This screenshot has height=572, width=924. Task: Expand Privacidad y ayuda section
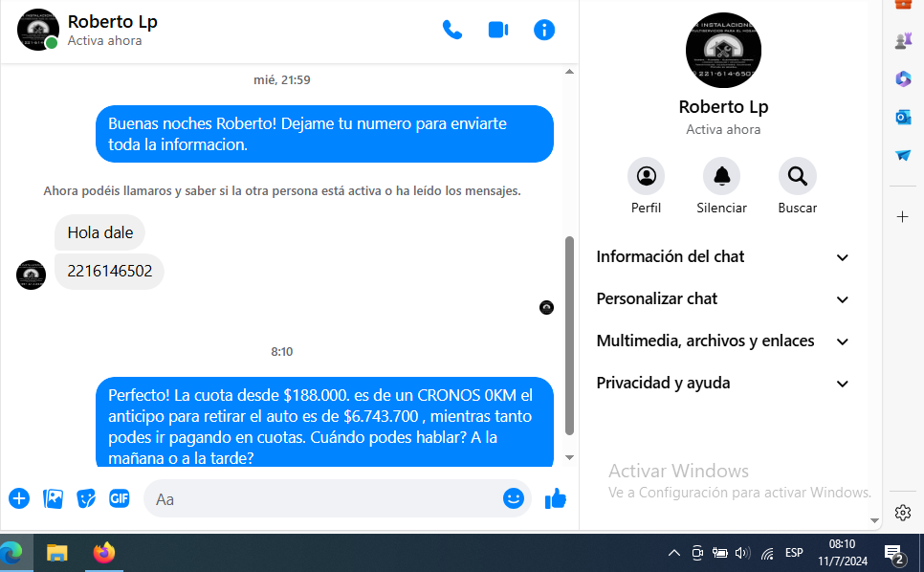coord(722,384)
